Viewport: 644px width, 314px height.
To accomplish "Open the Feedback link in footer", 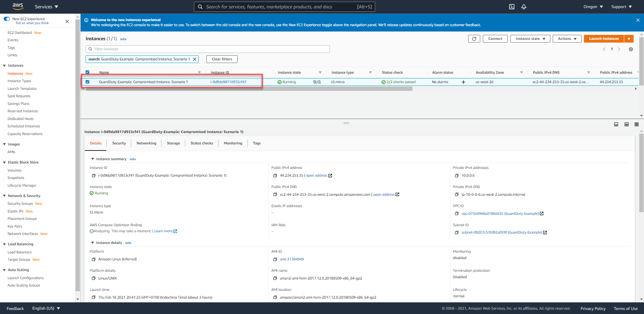I will 15,309.
